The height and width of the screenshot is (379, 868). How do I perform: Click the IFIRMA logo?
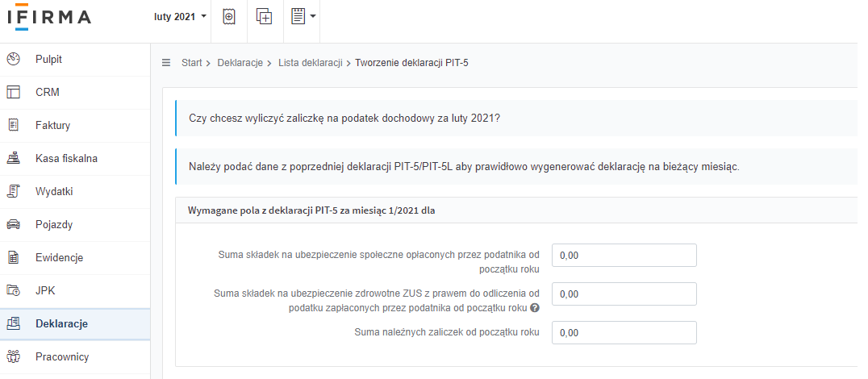point(49,17)
